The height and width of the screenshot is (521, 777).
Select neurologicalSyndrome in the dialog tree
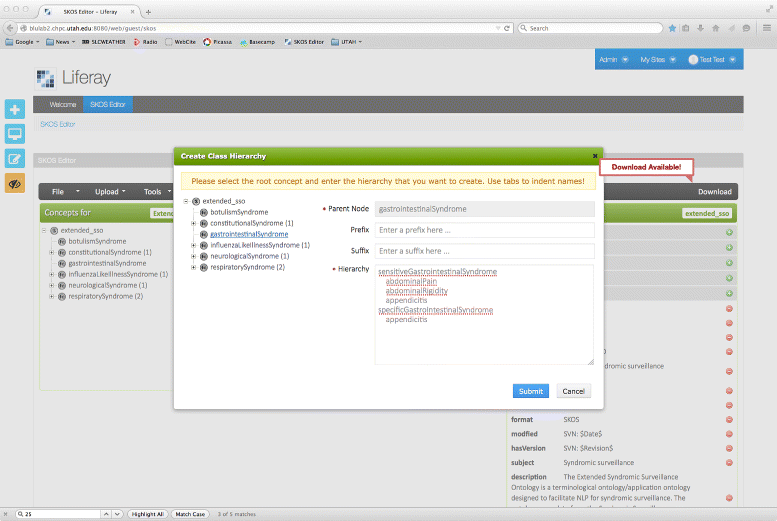coord(242,256)
